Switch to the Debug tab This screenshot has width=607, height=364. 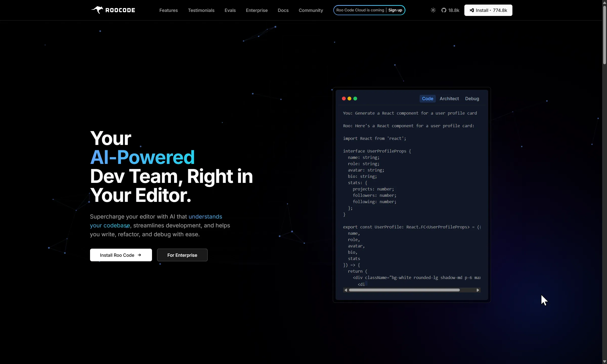(472, 99)
